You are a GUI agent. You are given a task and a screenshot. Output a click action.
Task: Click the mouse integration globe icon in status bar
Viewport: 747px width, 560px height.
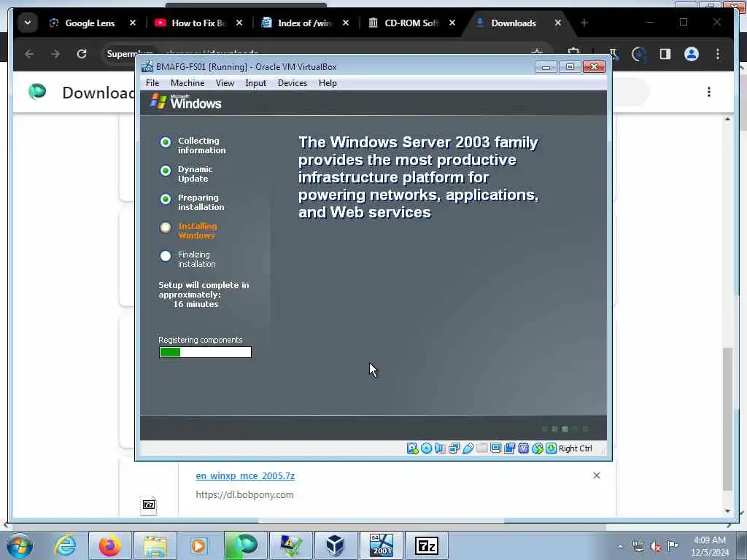(x=538, y=448)
